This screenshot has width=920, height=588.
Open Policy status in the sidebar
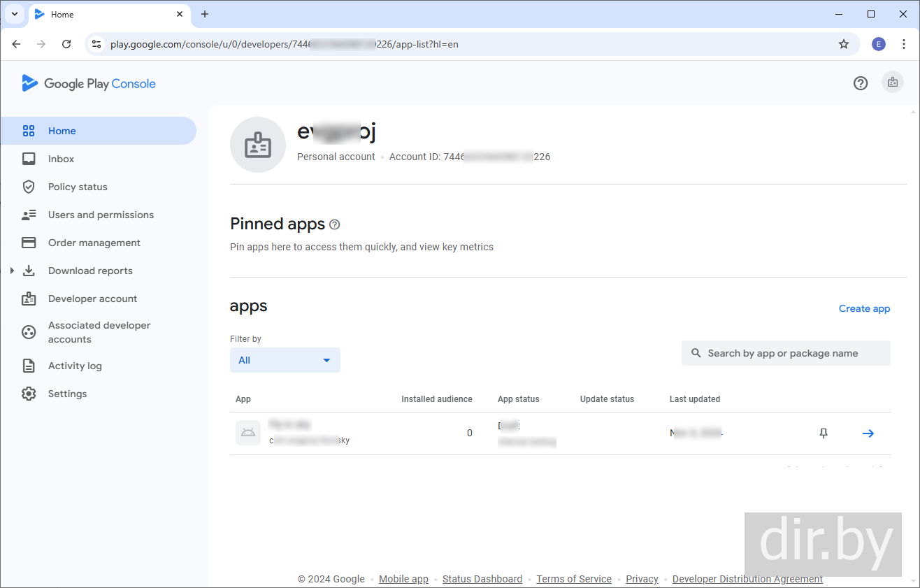78,187
